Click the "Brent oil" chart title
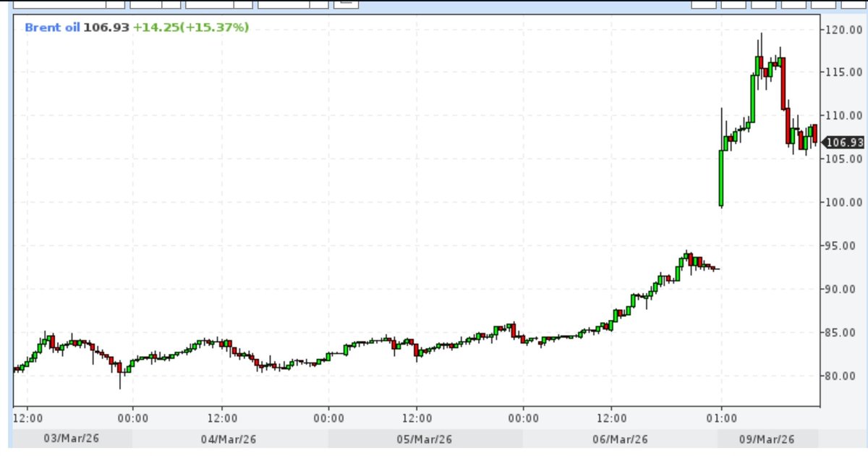 pyautogui.click(x=52, y=28)
